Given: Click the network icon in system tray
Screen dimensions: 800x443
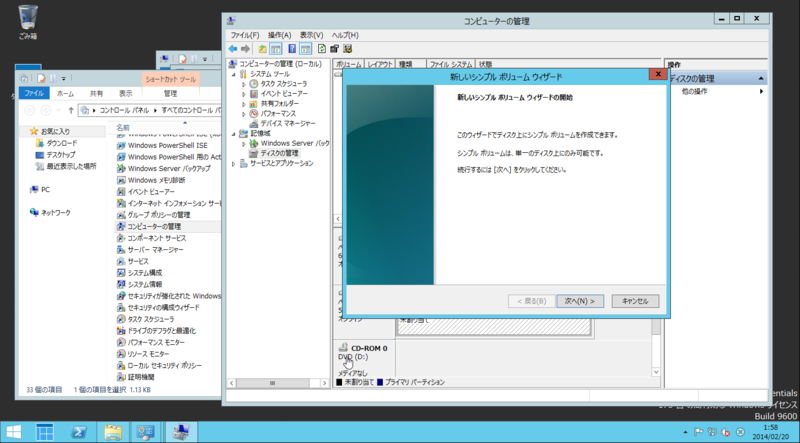Looking at the screenshot, I should pos(712,432).
